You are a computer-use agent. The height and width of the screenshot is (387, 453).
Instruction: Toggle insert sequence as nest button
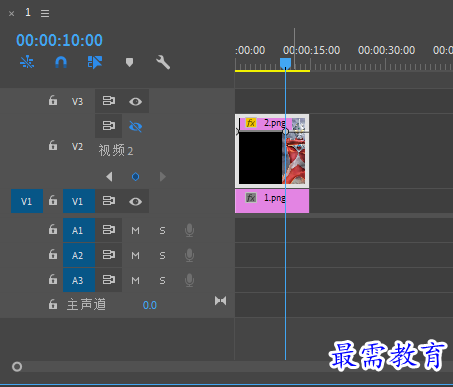click(x=27, y=62)
